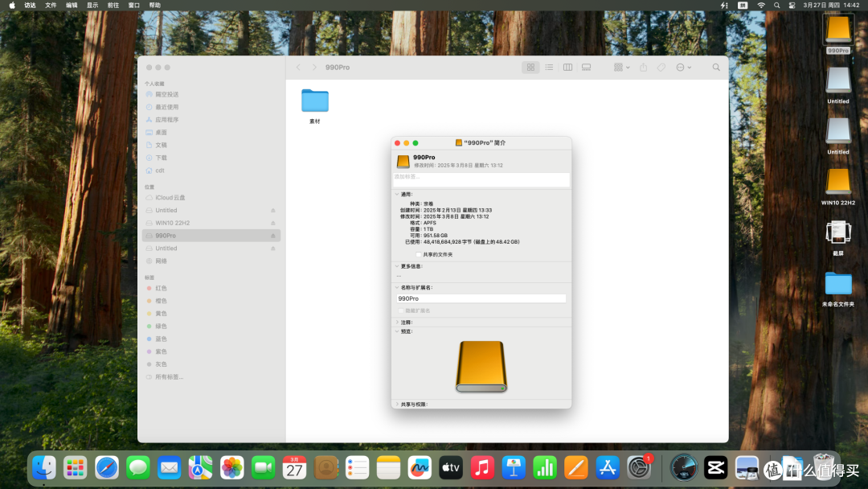Switch Finder to icon view
The height and width of the screenshot is (489, 868).
(530, 67)
